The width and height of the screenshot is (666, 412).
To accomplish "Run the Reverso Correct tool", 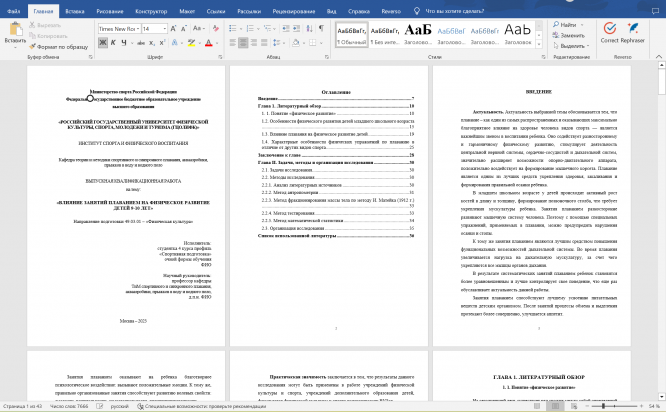I will [x=610, y=33].
